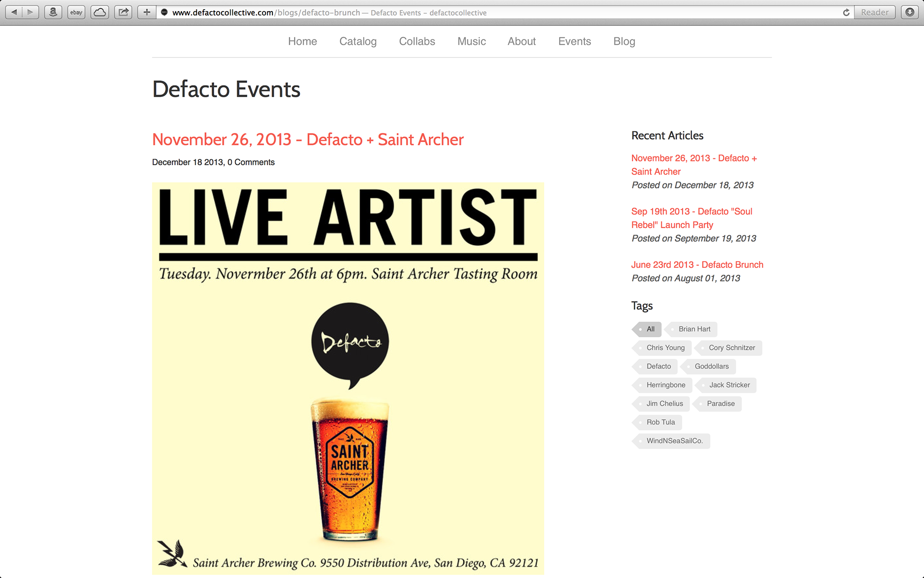
Task: Click the browser forward arrow button
Action: (x=30, y=12)
